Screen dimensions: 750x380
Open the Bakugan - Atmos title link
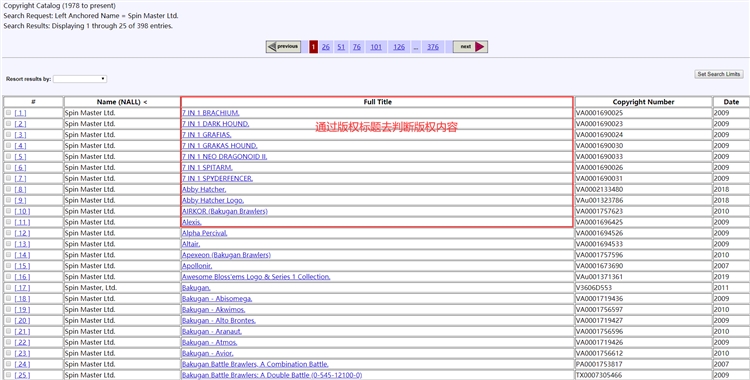(x=210, y=342)
